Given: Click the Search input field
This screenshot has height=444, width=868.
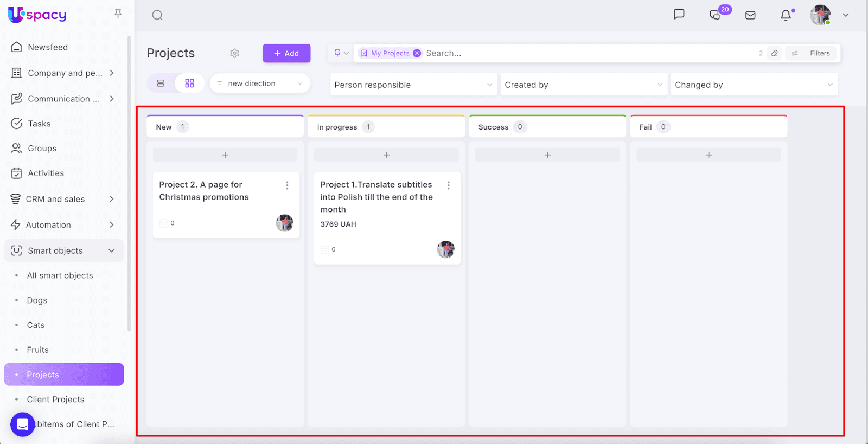Looking at the screenshot, I should pyautogui.click(x=586, y=53).
